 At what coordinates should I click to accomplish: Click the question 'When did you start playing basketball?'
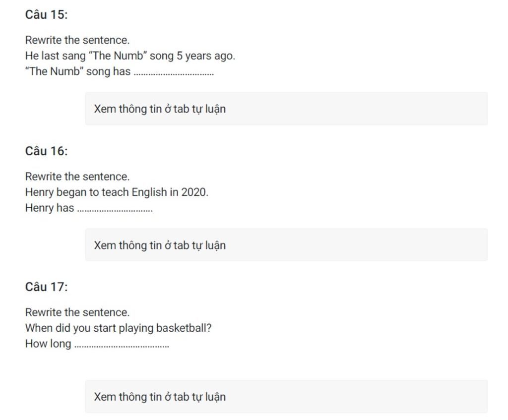118,328
